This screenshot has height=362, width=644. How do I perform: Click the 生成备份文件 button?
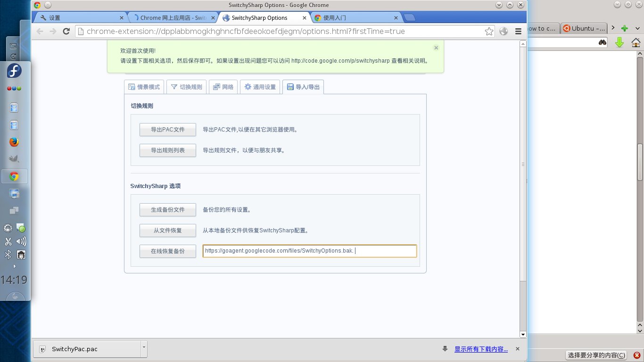coord(168,210)
